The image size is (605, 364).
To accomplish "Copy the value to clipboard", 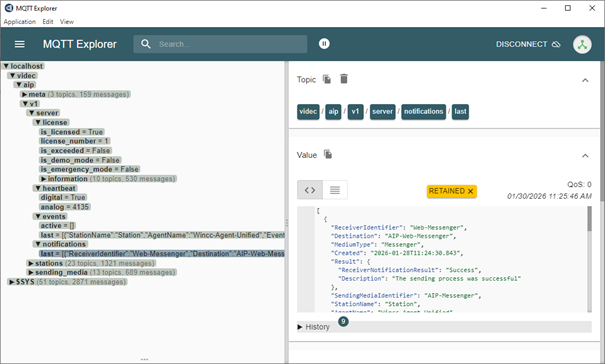I will tap(328, 154).
